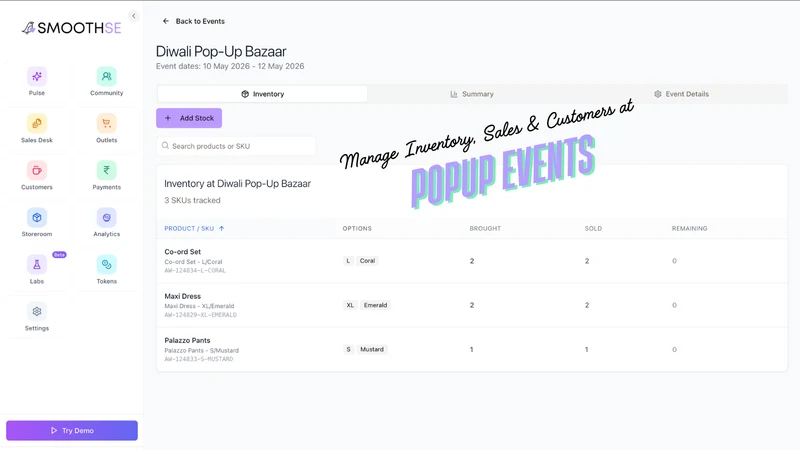
Task: Click the back arrow icon
Action: tap(166, 21)
